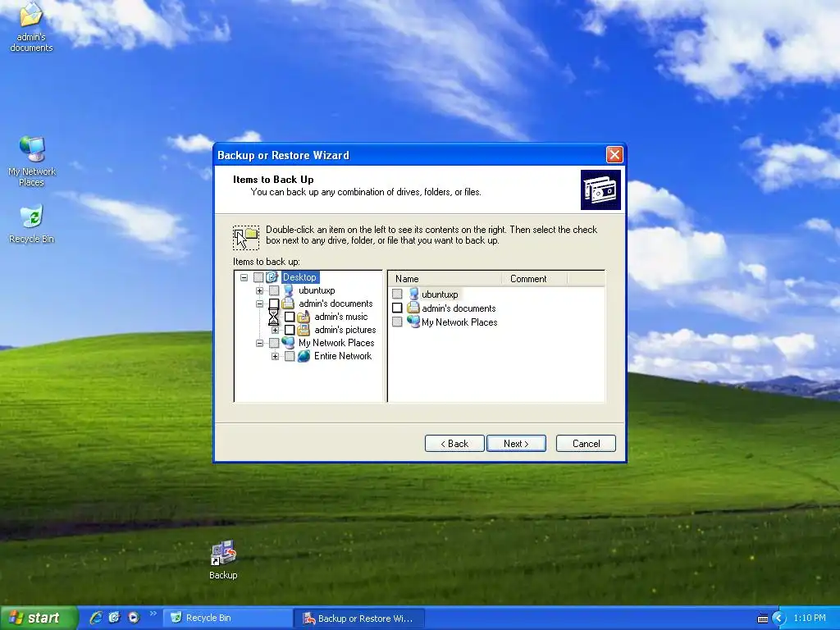840x630 pixels.
Task: Select the Desktop label in the tree
Action: coord(300,277)
